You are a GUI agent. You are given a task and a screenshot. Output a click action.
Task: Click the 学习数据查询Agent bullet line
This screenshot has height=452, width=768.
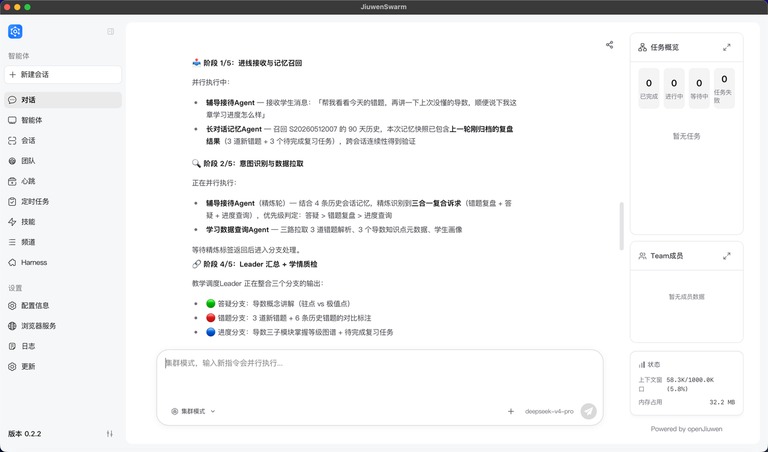tap(334, 230)
